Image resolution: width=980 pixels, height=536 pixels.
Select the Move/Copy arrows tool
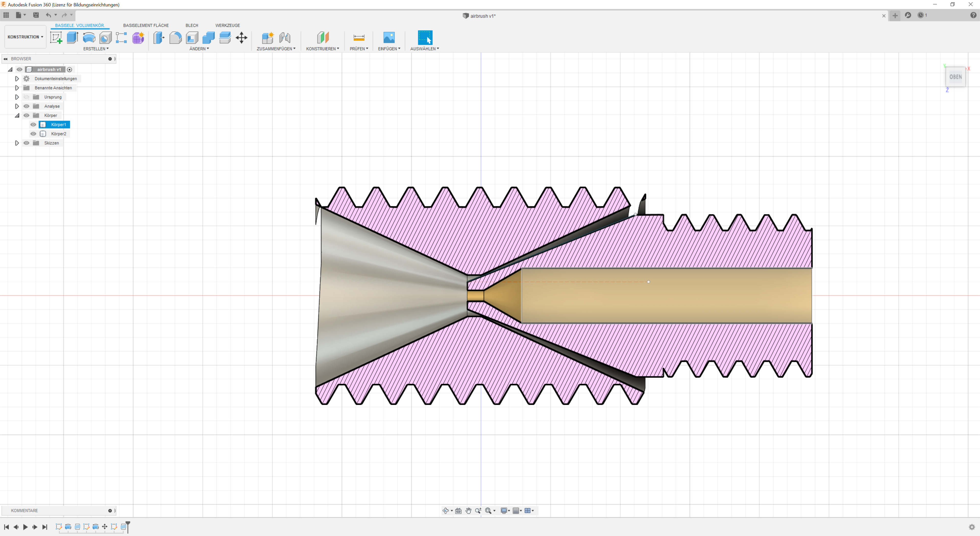242,38
